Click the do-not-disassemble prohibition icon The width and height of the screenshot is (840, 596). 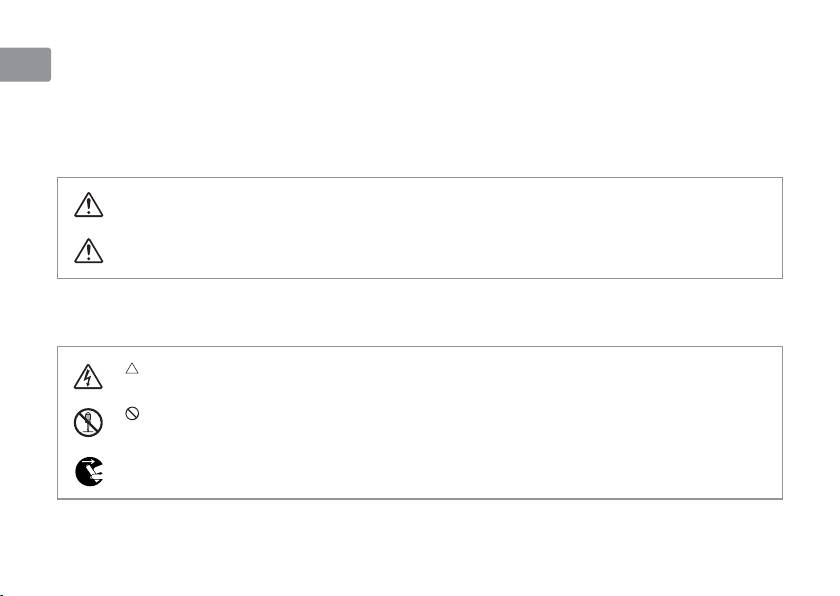tap(88, 422)
